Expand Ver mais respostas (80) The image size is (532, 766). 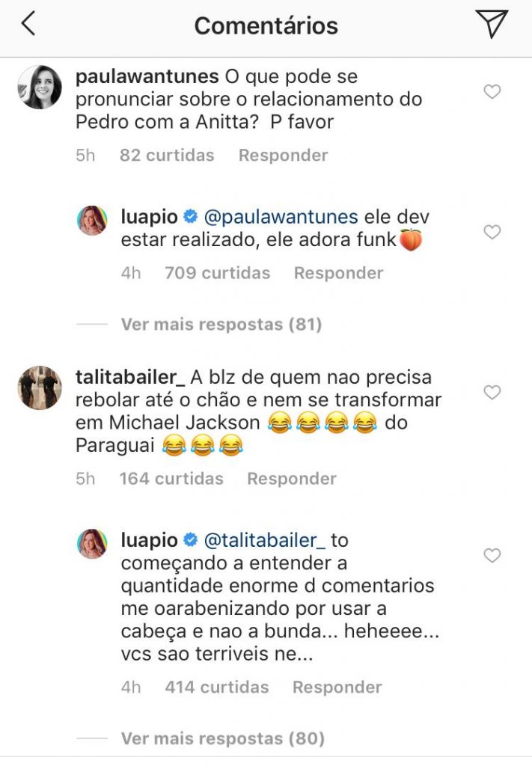(x=222, y=738)
